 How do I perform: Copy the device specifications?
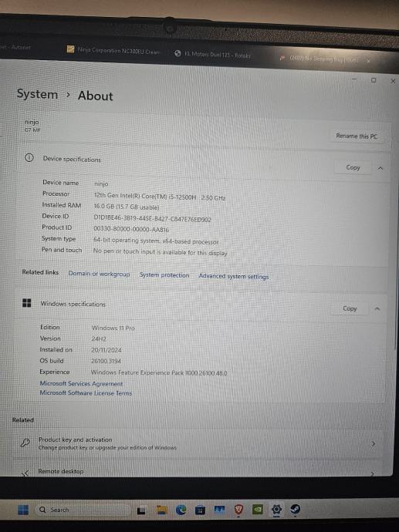353,167
